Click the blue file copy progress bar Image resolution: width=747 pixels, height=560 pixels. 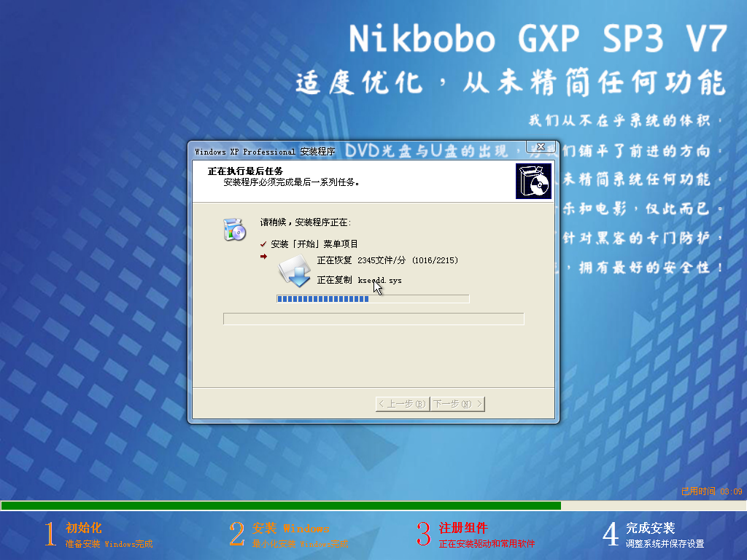coord(373,298)
